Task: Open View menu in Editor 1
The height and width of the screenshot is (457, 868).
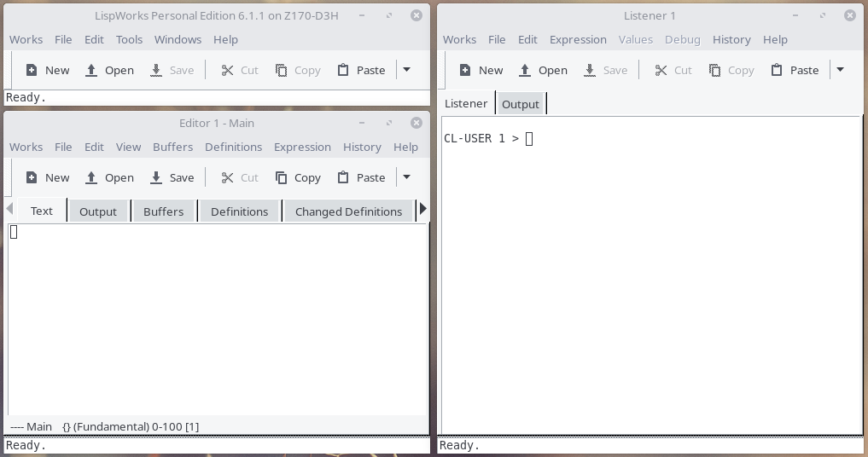Action: pyautogui.click(x=128, y=148)
